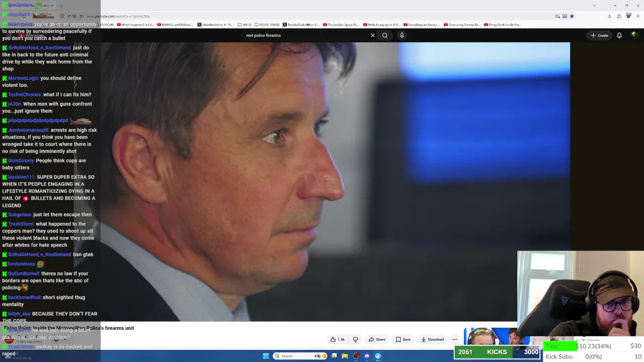This screenshot has height=362, width=644.
Task: Click username 'TechniChronos' in chat
Action: (25, 95)
